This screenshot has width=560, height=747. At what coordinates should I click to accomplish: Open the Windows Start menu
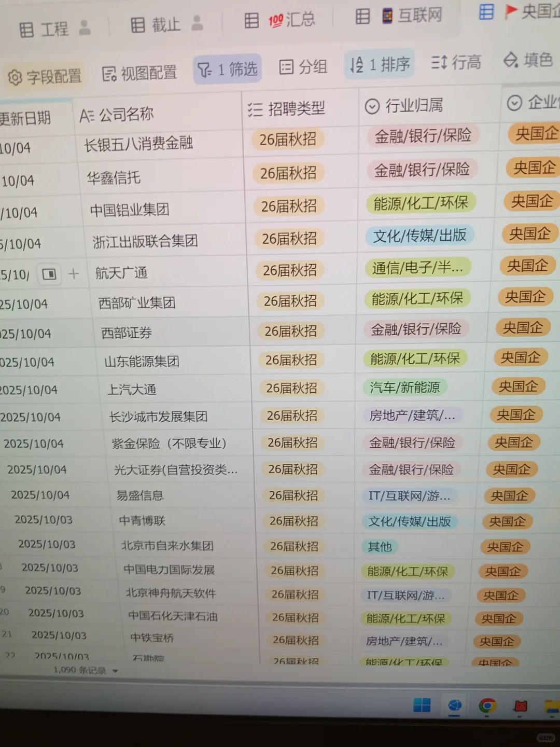[422, 706]
